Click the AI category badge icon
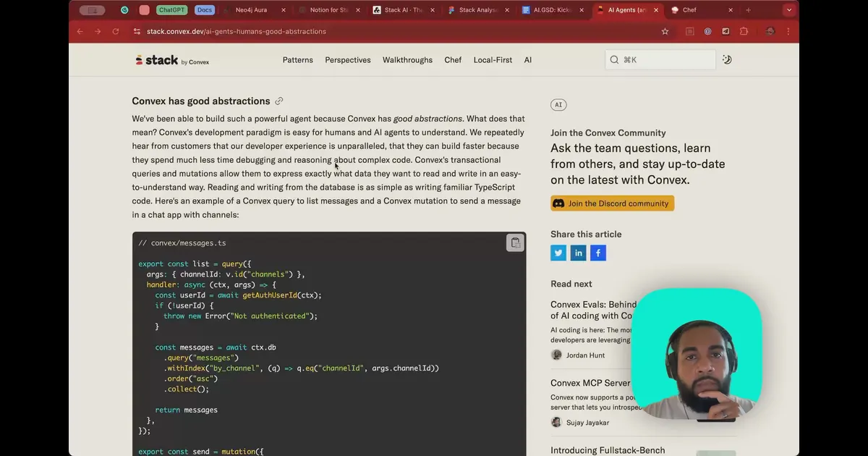The width and height of the screenshot is (868, 456). (x=558, y=104)
